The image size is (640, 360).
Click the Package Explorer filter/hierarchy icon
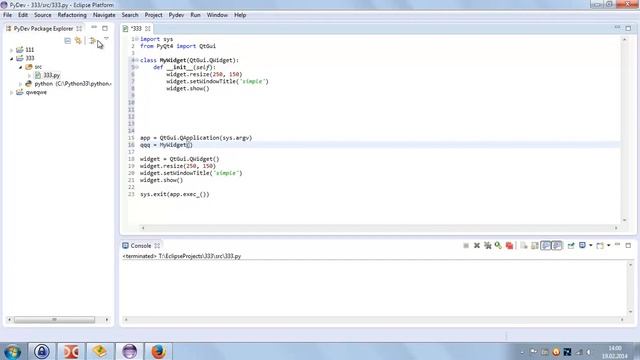pyautogui.click(x=93, y=40)
